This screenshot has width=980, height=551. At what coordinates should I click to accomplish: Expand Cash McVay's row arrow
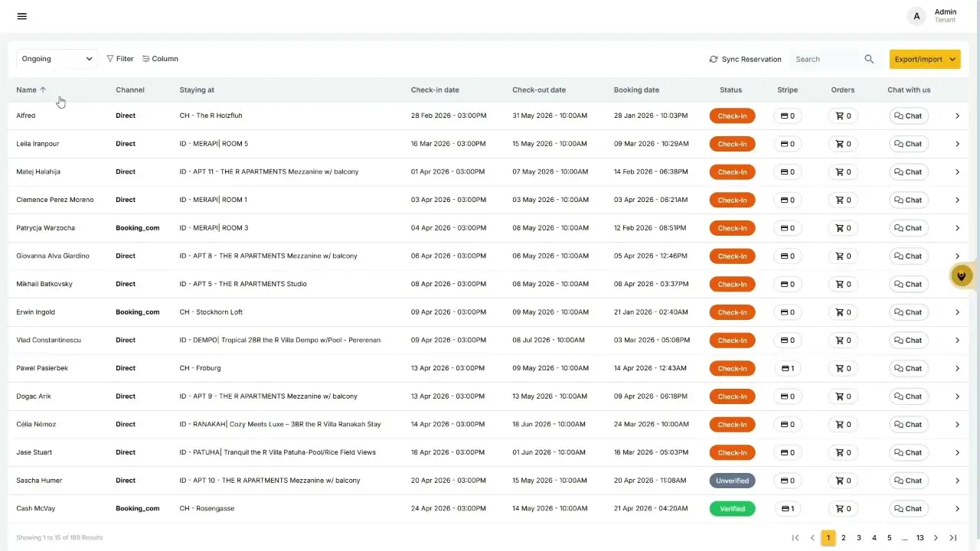click(957, 509)
